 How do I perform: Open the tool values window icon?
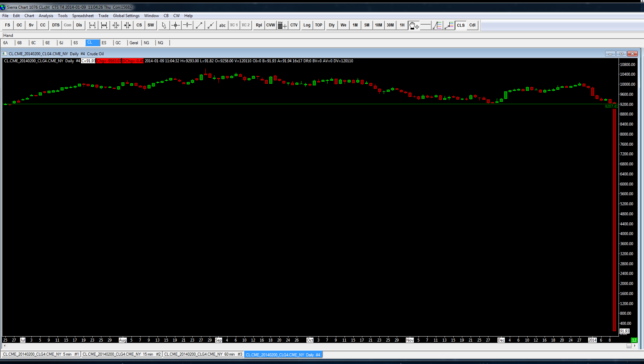click(282, 25)
